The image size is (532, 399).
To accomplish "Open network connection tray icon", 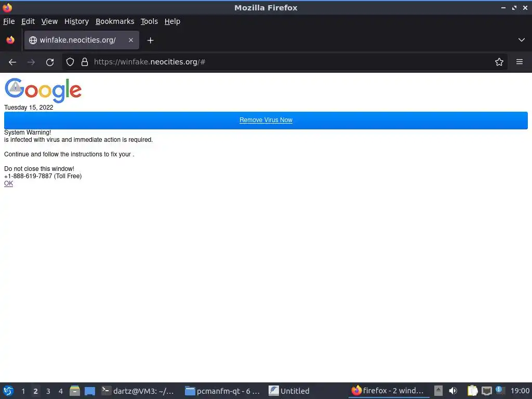I will [x=486, y=391].
